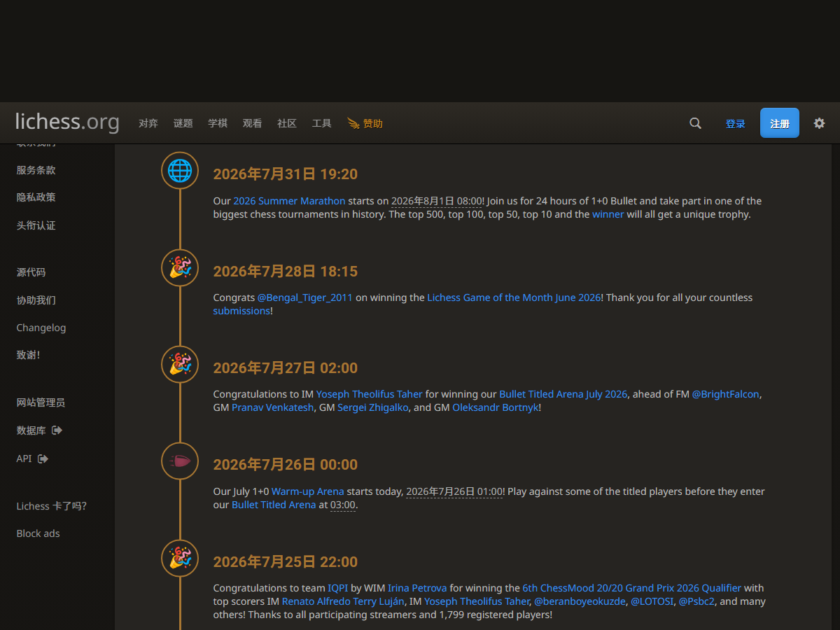Click the 2026年7月25日 22:00 heading

pyautogui.click(x=286, y=561)
